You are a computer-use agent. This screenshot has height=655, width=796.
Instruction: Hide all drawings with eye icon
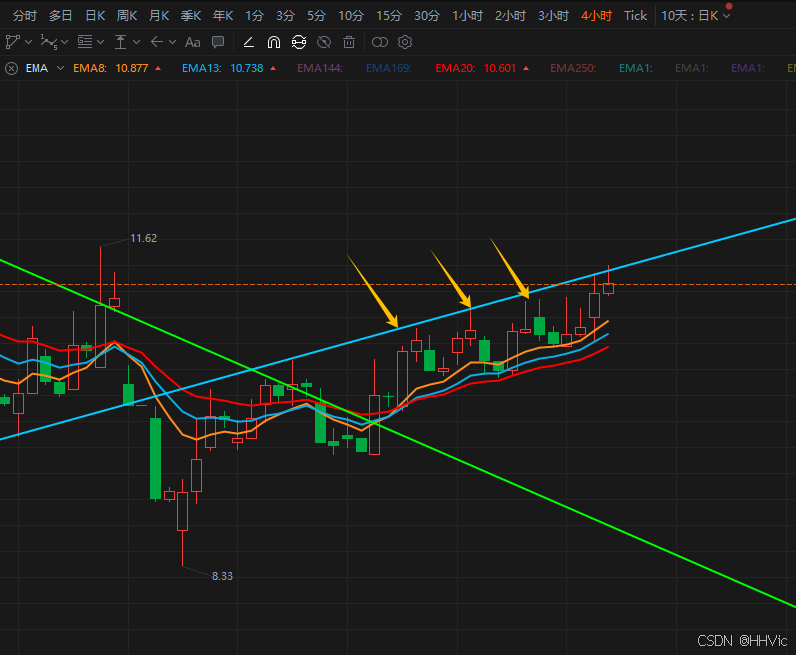click(x=324, y=42)
